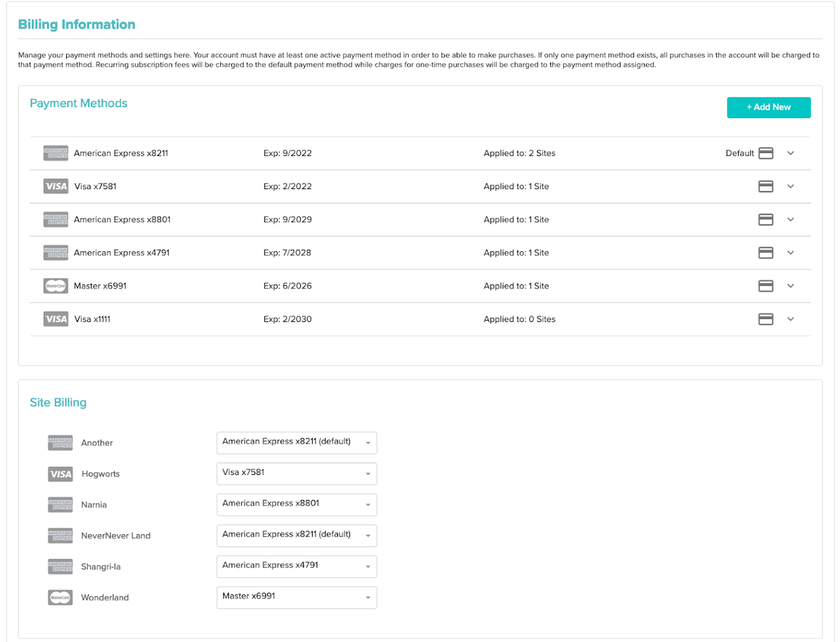Click the Hogworts site name

[101, 474]
